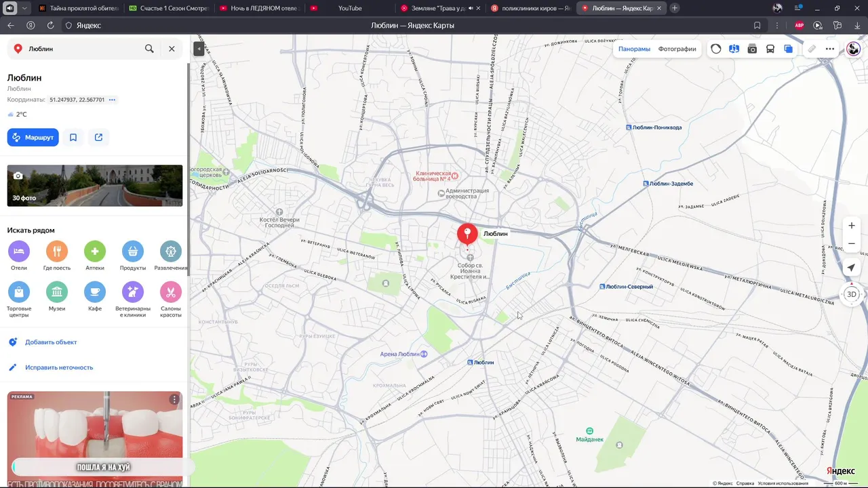Viewport: 868px width, 488px height.
Task: Search nearby Кафе category
Action: click(95, 296)
